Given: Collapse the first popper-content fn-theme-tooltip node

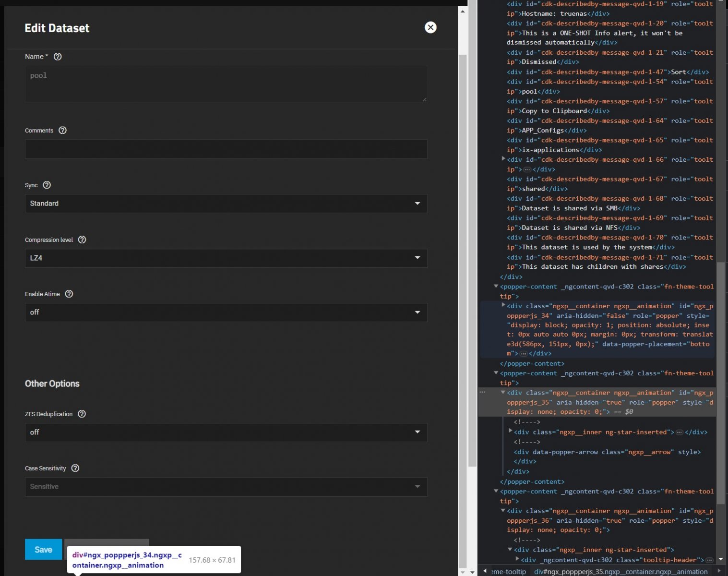Looking at the screenshot, I should point(496,286).
